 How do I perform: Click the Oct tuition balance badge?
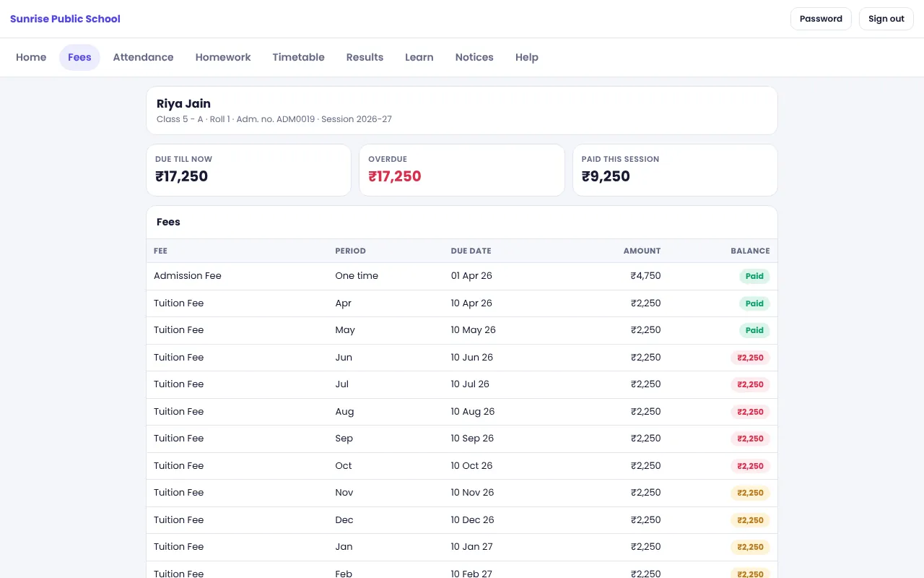(750, 466)
